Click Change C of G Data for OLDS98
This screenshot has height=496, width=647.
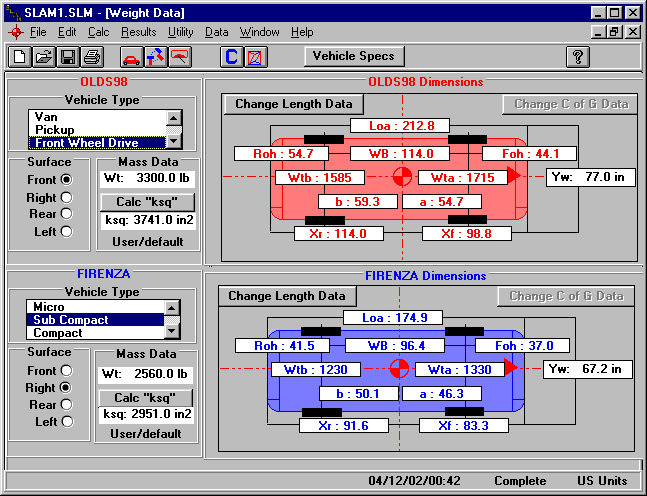coord(571,104)
